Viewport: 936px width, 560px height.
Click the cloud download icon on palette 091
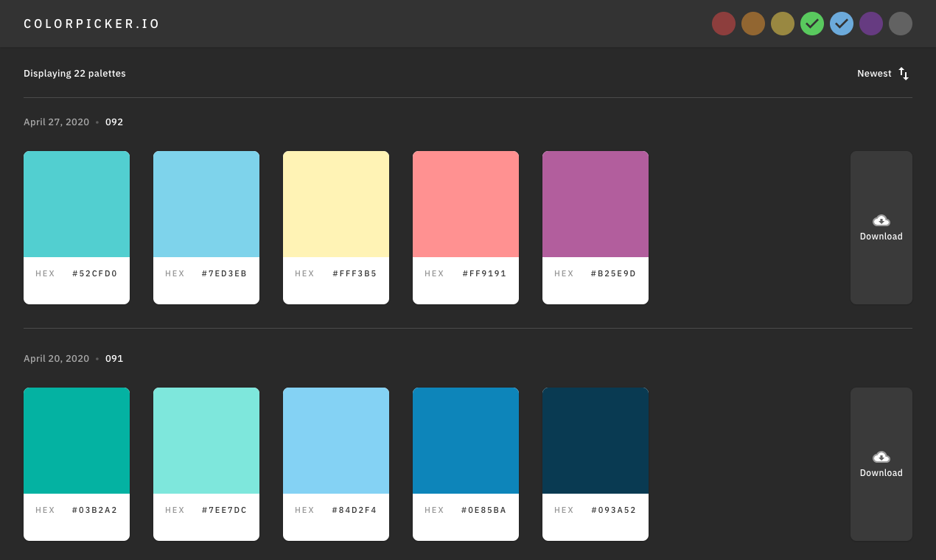coord(881,456)
